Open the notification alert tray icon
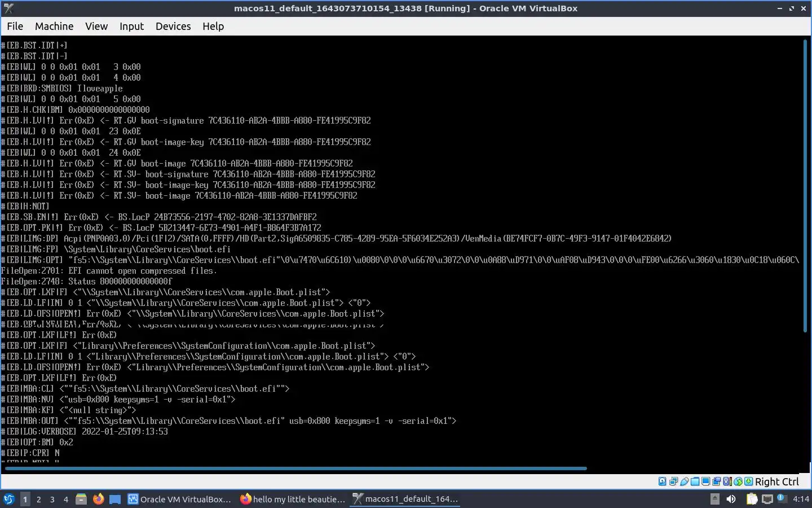This screenshot has height=508, width=812. pyautogui.click(x=783, y=498)
